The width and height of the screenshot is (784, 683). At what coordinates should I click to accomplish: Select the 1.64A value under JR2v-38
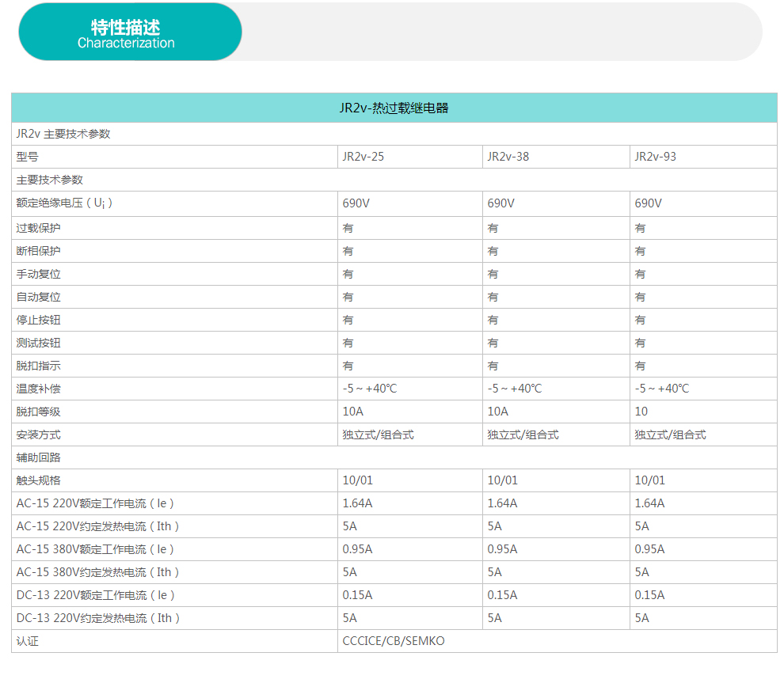click(x=503, y=503)
